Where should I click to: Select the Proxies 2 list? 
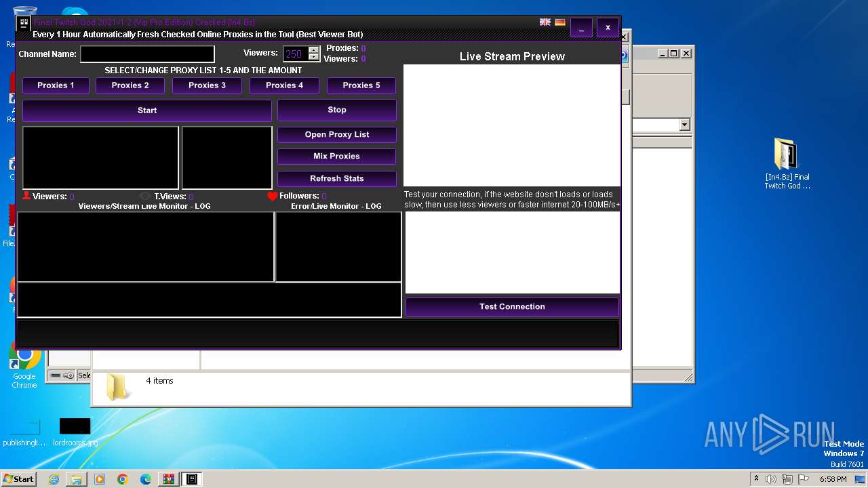(x=130, y=85)
